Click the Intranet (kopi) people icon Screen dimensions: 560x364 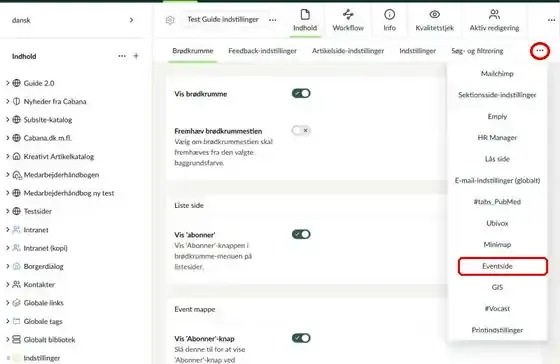point(16,248)
